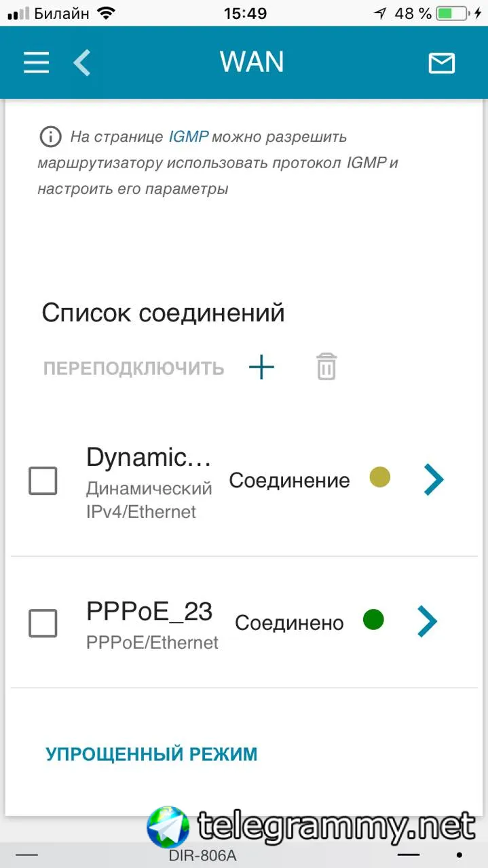This screenshot has height=868, width=488.
Task: Open the hamburger navigation menu
Action: [37, 63]
